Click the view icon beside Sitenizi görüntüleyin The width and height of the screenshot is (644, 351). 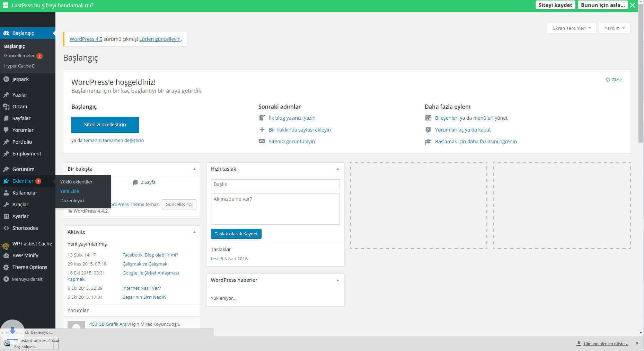(262, 142)
